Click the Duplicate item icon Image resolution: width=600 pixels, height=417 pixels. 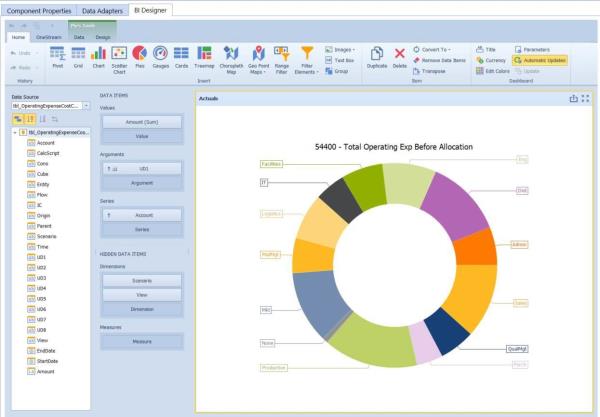[376, 56]
